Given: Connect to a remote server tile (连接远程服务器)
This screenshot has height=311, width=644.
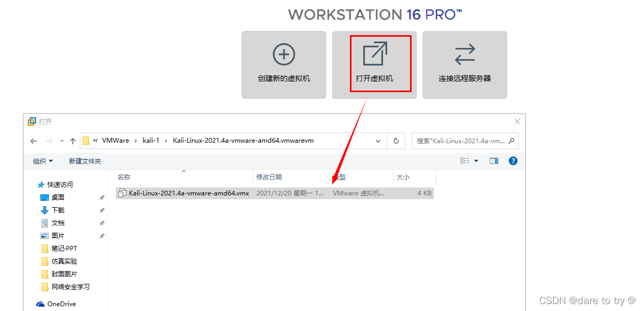Looking at the screenshot, I should [464, 64].
